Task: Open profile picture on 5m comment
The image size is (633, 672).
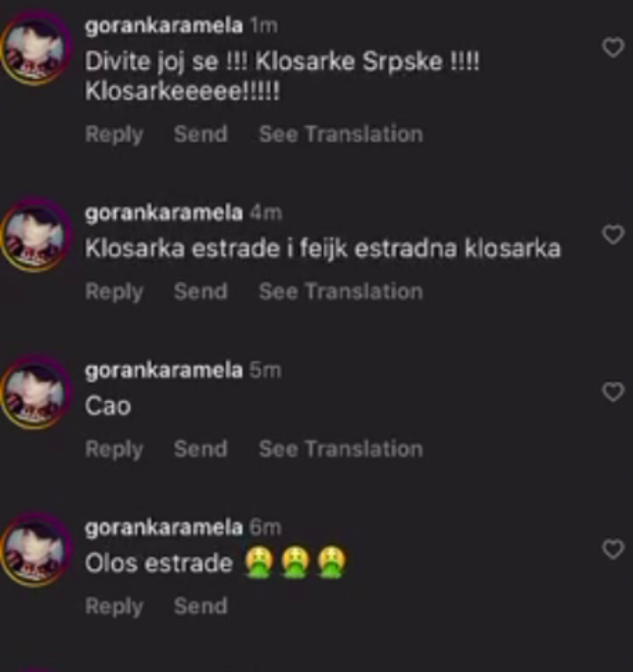Action: pos(36,392)
